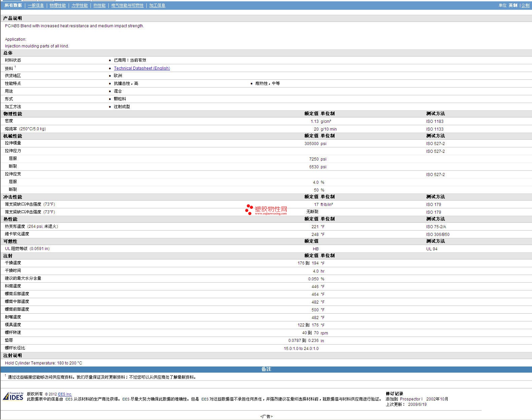Screen dimensions: 532x420
Task: Click the 备注 blue section header bar
Action: click(x=266, y=369)
